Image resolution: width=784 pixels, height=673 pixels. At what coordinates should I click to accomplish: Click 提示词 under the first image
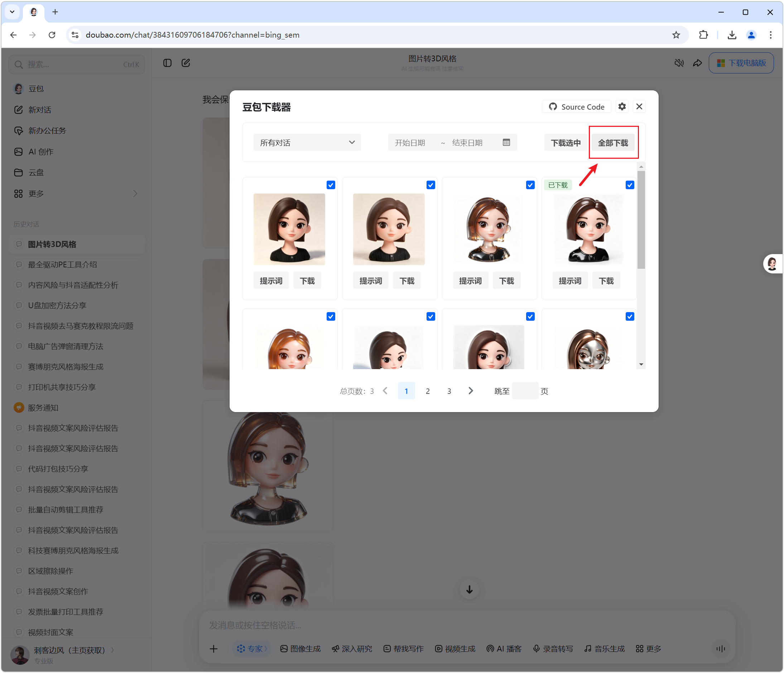[x=271, y=281]
